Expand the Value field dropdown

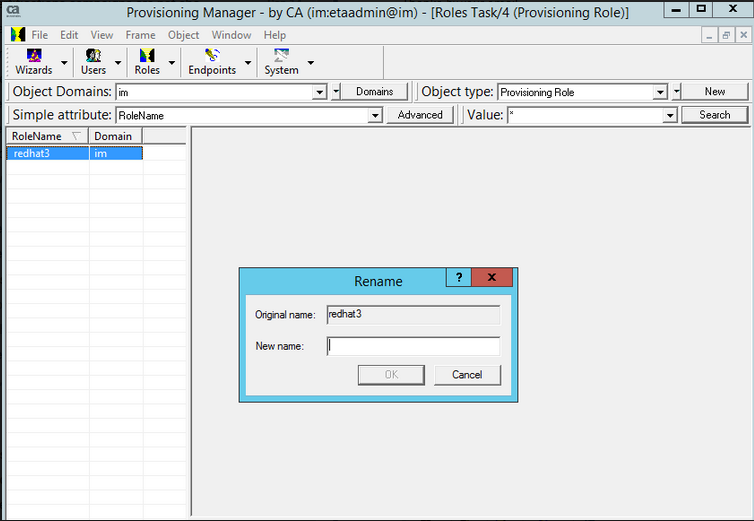[670, 116]
